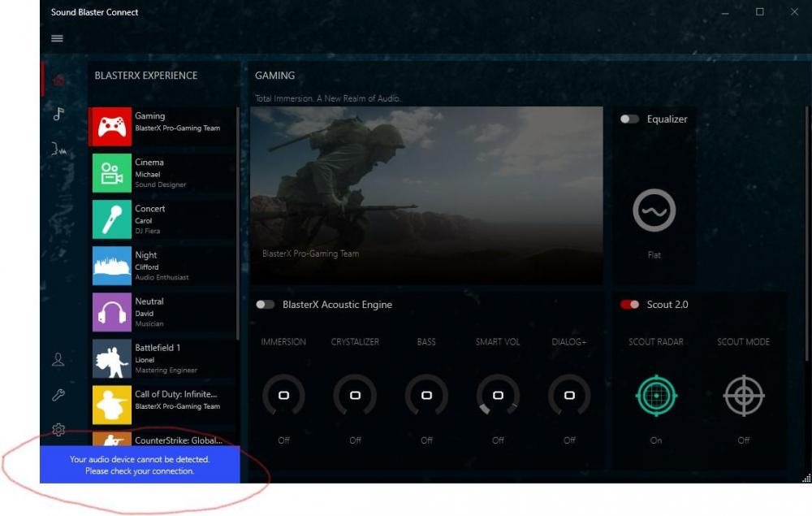Click the "SCOUT MODE" label

[744, 342]
